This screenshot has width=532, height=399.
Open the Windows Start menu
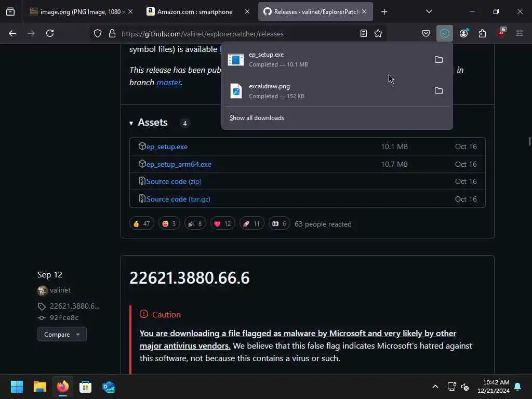tap(17, 387)
